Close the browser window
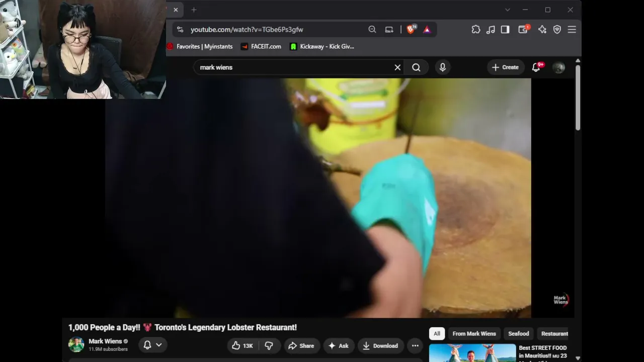Image resolution: width=644 pixels, height=362 pixels. tap(570, 10)
